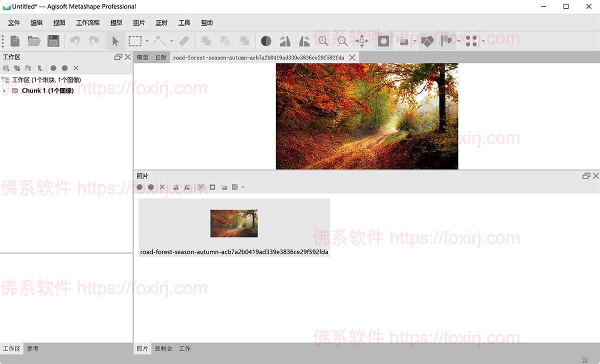Select the navigation arrow tool
The height and width of the screenshot is (364, 600).
point(116,41)
